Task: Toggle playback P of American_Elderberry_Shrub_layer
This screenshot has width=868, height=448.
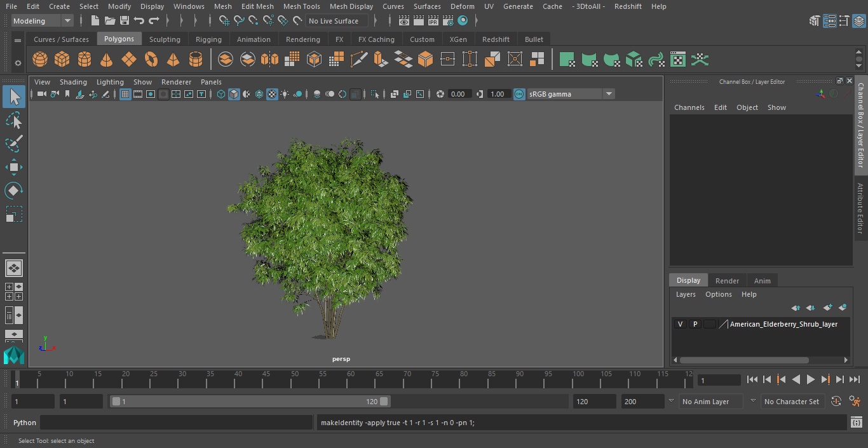Action: [x=695, y=324]
